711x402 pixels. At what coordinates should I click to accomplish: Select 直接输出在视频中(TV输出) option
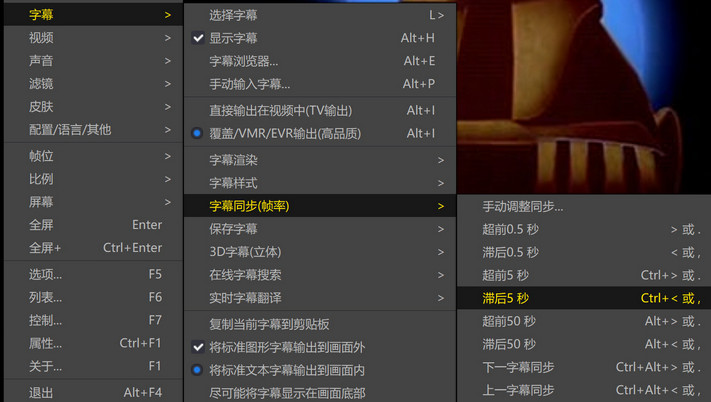320,111
